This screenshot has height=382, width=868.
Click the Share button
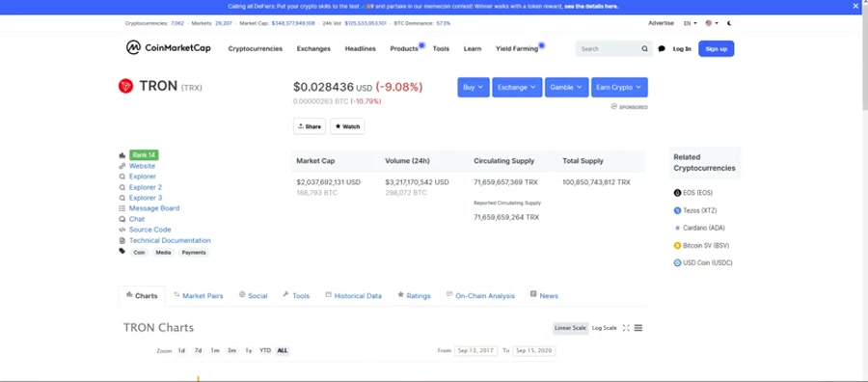pyautogui.click(x=310, y=126)
